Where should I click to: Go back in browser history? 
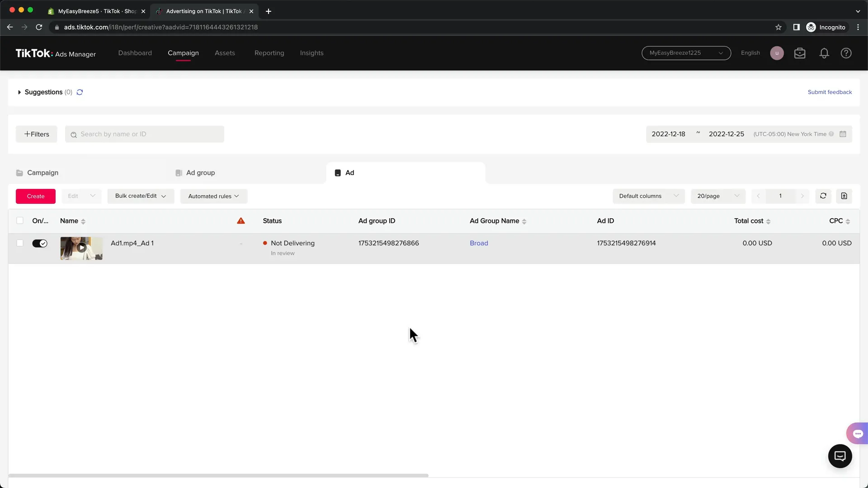(x=10, y=27)
